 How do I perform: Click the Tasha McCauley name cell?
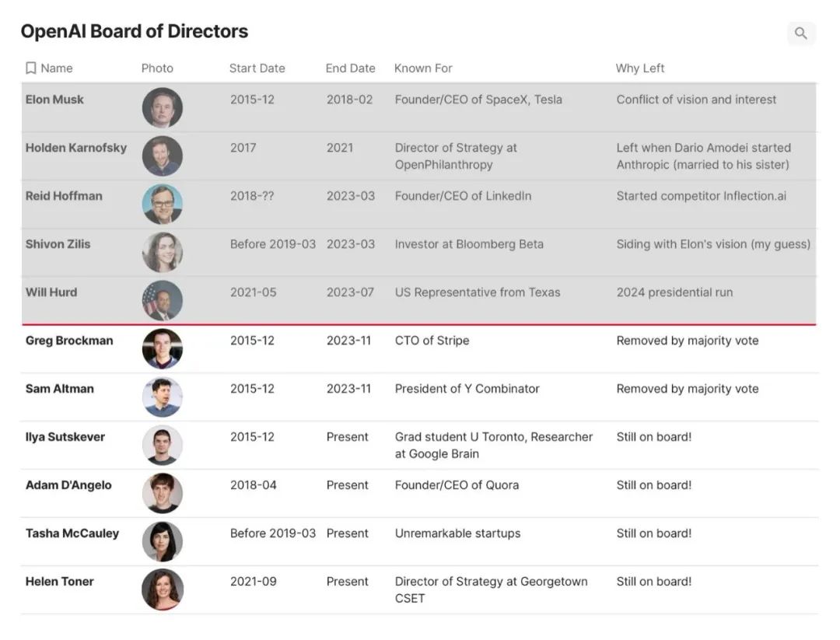click(x=72, y=533)
